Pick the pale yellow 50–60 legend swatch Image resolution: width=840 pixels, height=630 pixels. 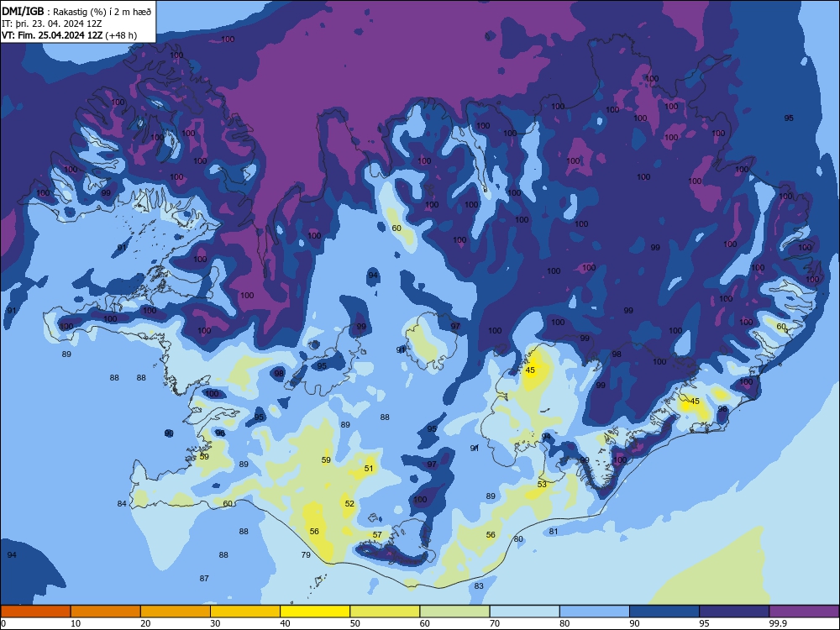385,612
